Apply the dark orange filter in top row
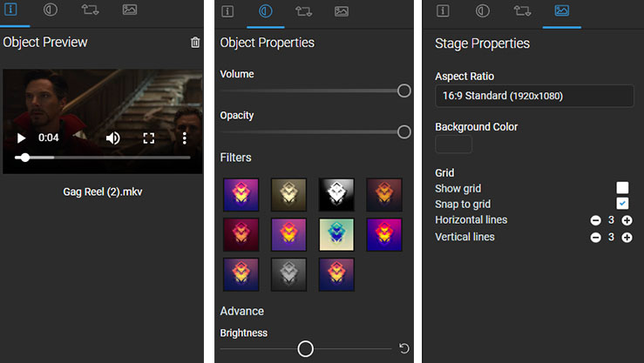This screenshot has height=363, width=644. click(384, 194)
